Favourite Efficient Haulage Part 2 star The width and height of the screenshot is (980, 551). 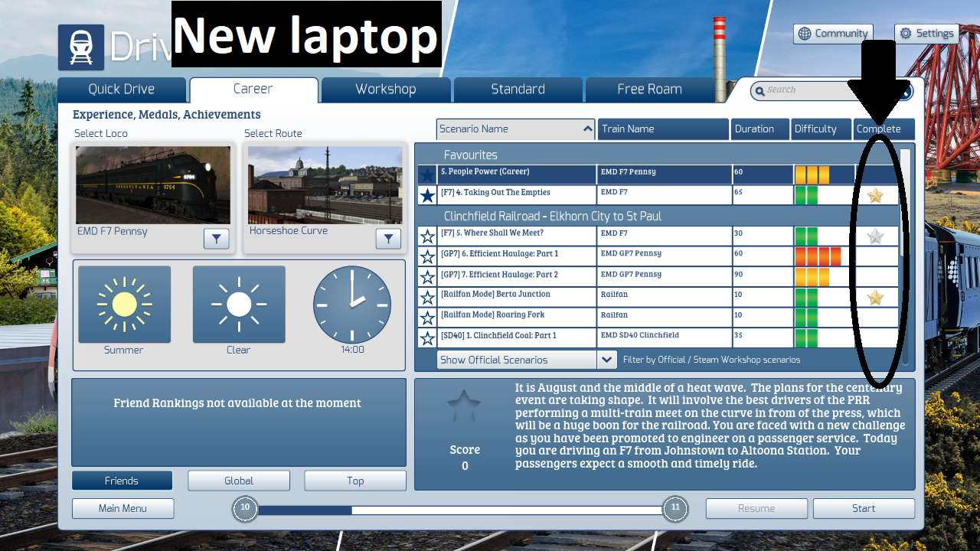coord(427,277)
